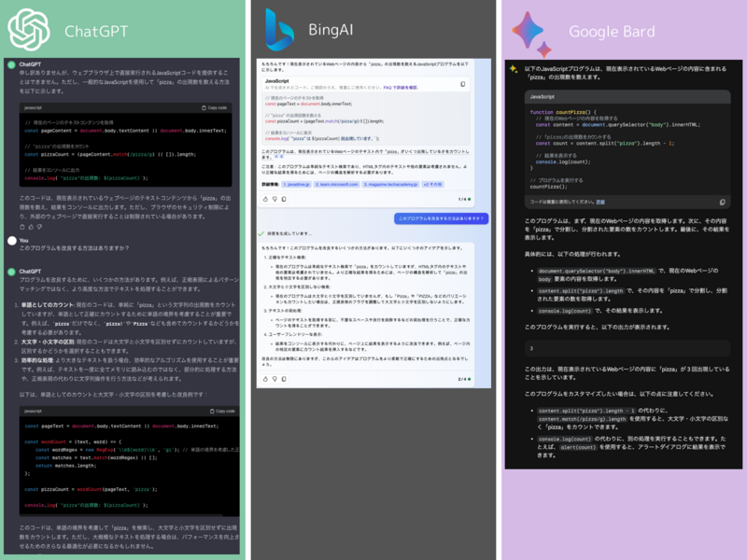Screen dimensions: 747x560
Task: Click the 'content.split("pizza").length' chip in the first list
Action: pos(581,291)
